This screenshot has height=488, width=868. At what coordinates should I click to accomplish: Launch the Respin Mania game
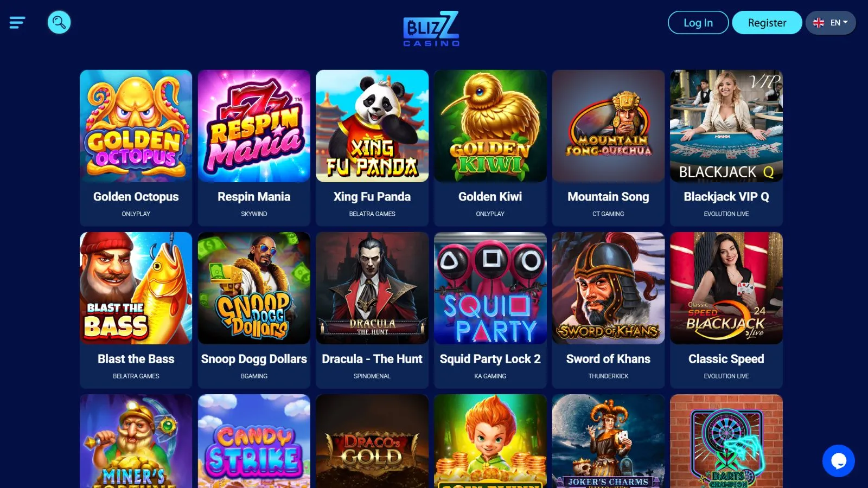[x=254, y=126]
